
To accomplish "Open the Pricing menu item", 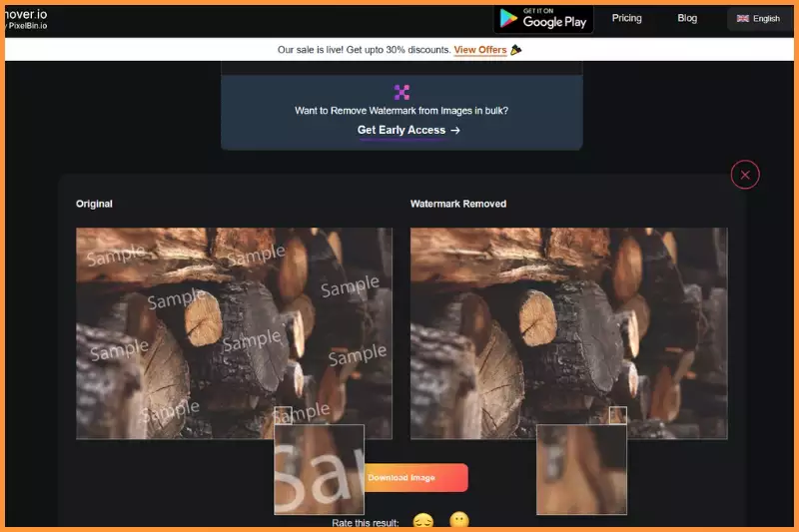I will (x=626, y=18).
